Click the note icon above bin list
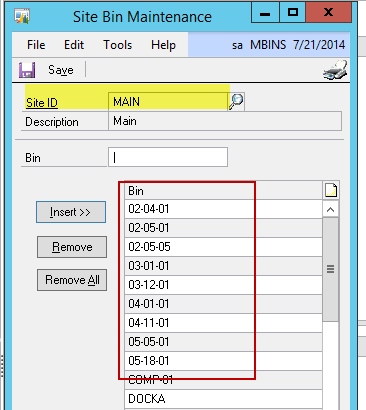Screen dimensions: 366x410 point(331,191)
